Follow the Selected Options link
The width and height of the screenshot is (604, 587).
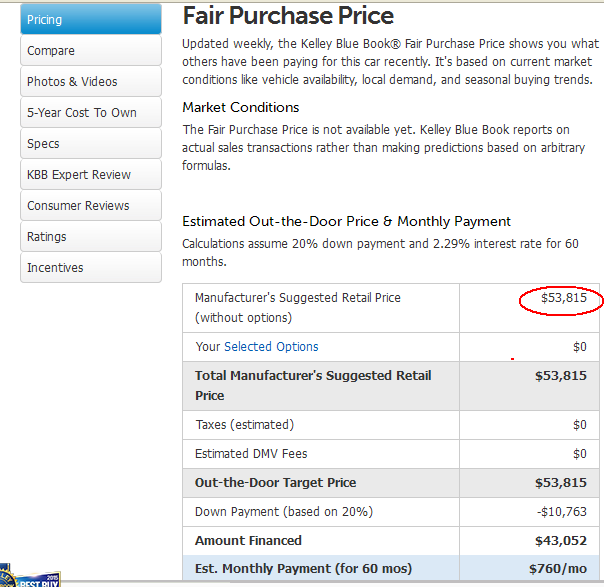[271, 347]
